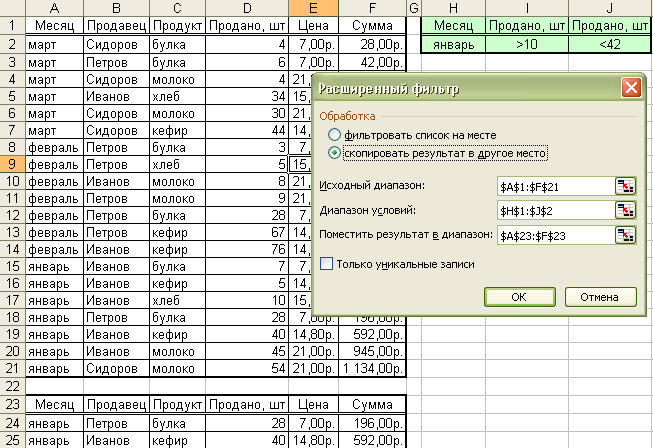Click 'Продавец' header in cell B1
653x448 pixels.
pyautogui.click(x=116, y=25)
